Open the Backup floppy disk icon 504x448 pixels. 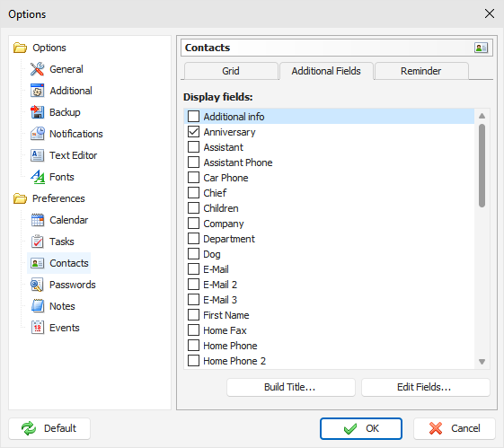38,112
